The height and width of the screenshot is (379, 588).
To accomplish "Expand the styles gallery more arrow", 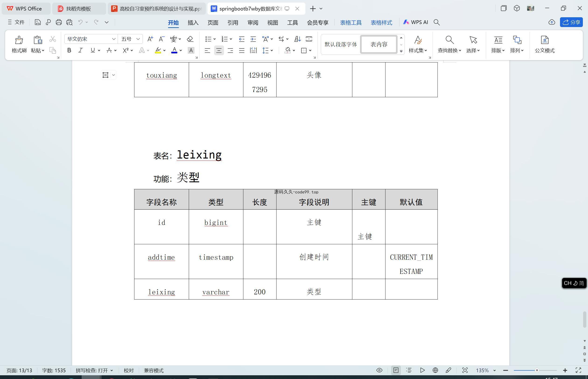I will [401, 51].
